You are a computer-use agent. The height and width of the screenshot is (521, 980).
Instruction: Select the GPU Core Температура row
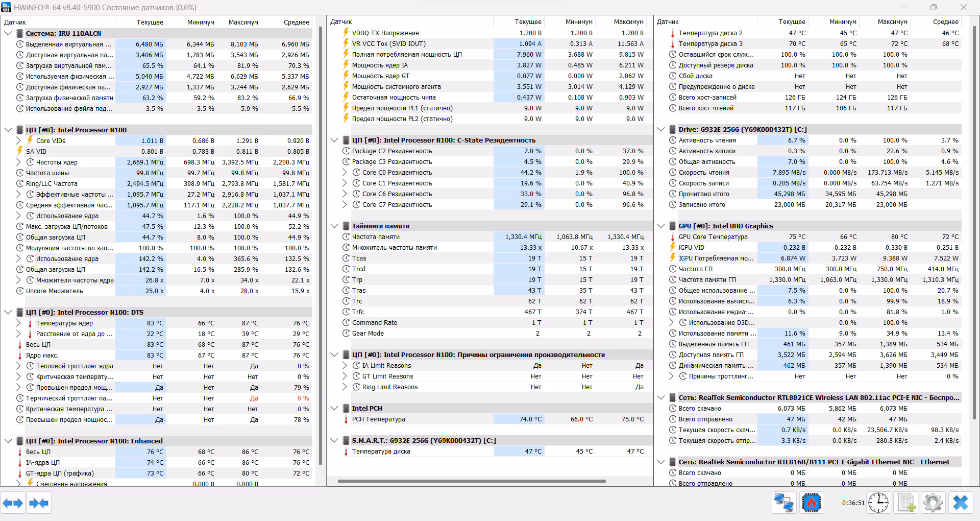[713, 237]
